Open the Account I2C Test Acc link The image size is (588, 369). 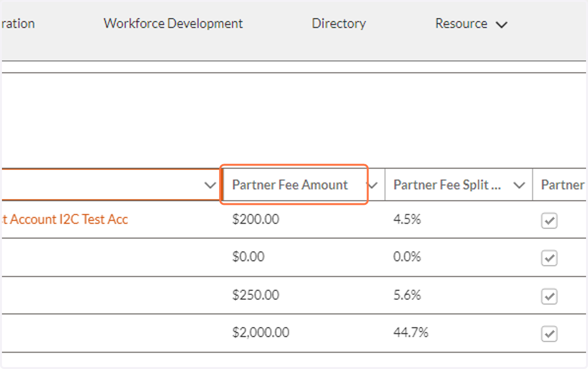click(x=64, y=220)
